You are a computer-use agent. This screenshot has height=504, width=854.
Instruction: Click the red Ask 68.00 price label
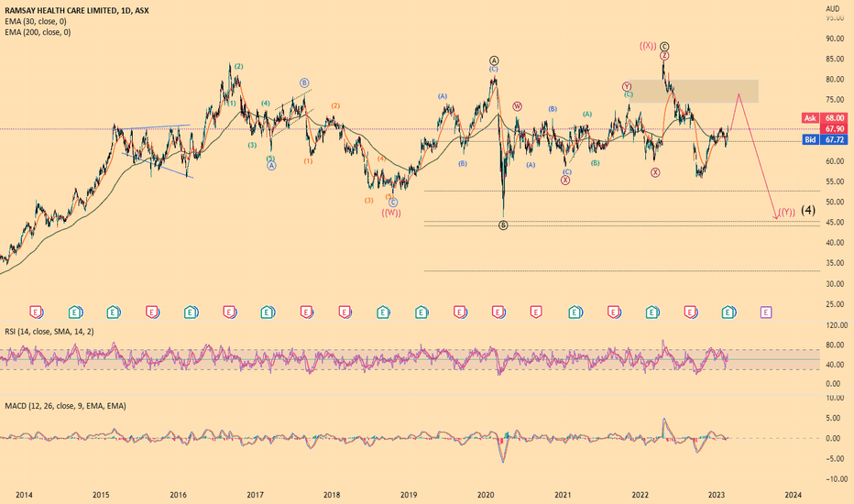click(x=825, y=118)
